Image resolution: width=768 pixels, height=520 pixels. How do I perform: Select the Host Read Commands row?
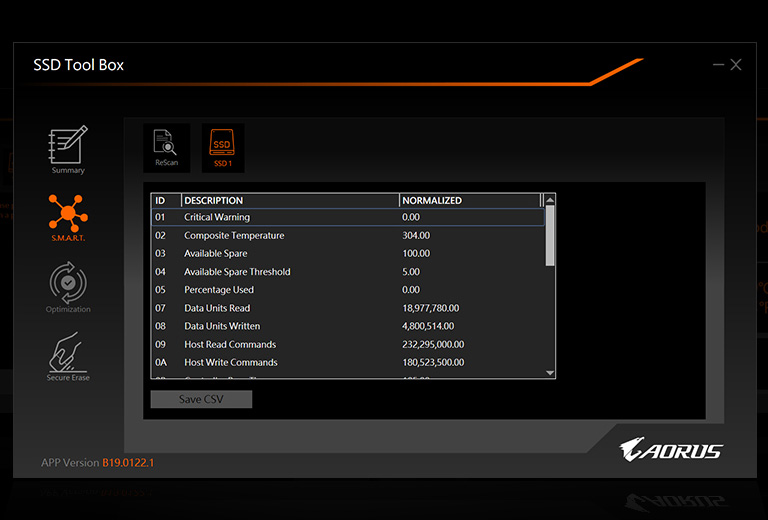[x=347, y=344]
